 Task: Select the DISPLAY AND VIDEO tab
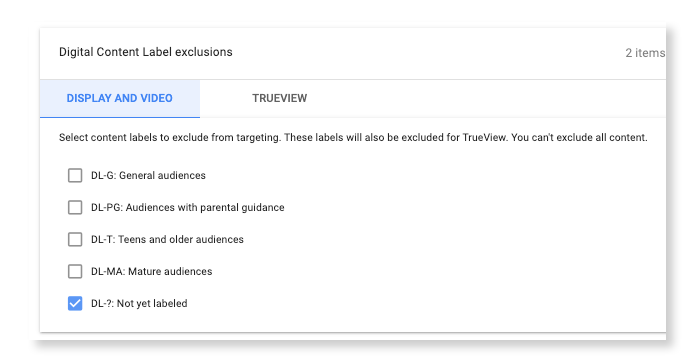click(120, 98)
